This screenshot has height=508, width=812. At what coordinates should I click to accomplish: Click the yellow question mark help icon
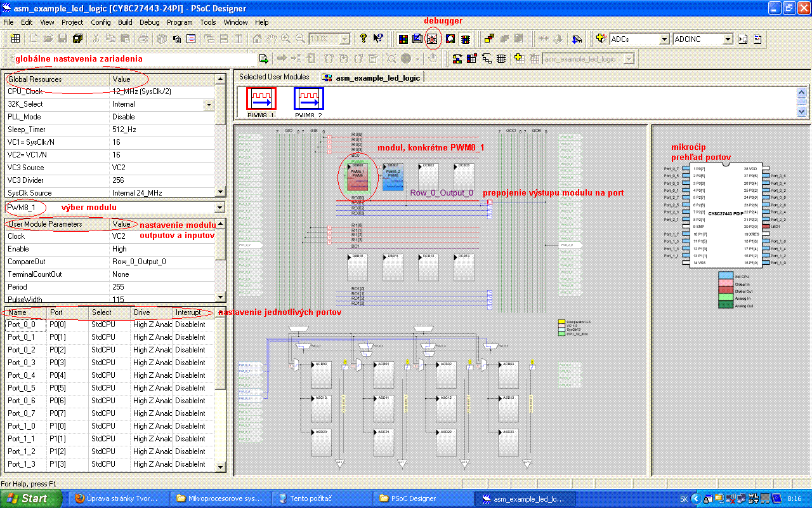point(363,39)
